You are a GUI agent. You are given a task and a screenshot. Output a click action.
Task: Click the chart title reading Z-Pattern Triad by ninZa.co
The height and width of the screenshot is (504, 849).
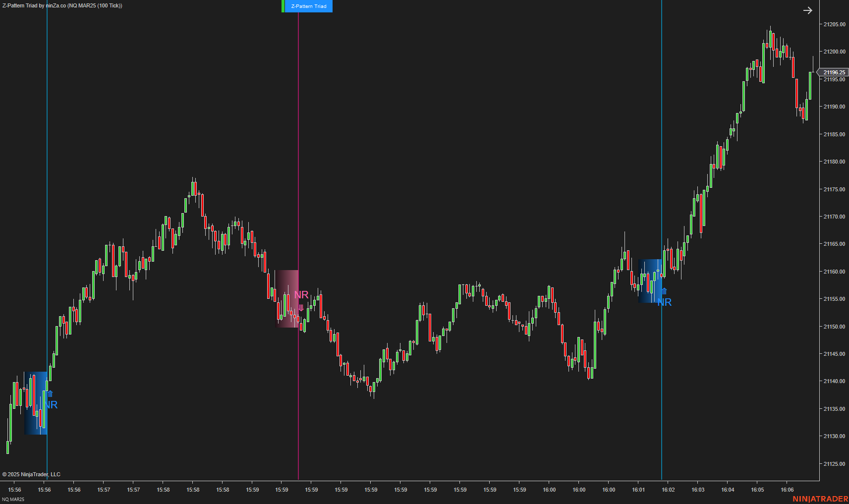tap(62, 5)
